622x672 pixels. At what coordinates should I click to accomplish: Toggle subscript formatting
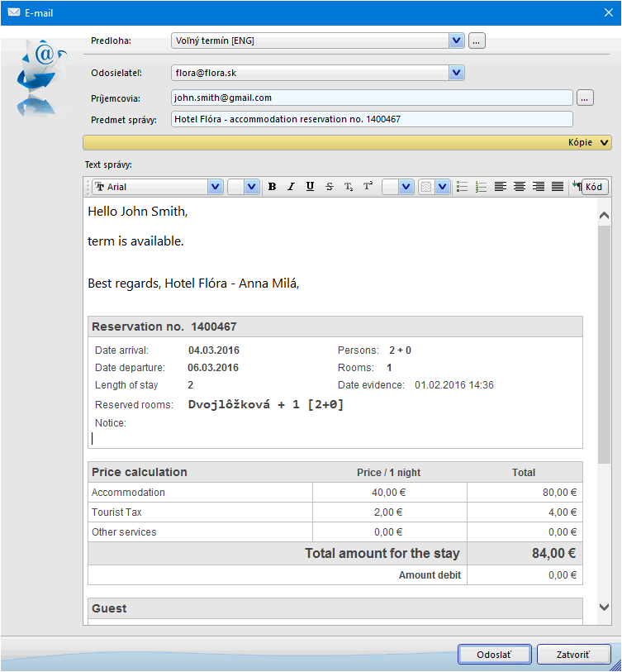[x=349, y=187]
